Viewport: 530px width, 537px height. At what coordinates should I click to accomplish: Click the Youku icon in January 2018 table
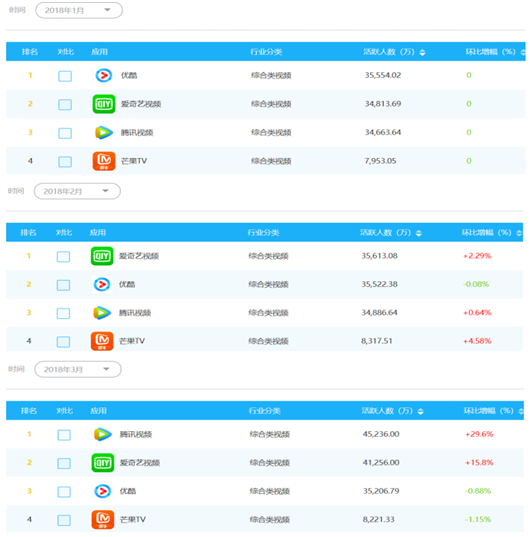(x=104, y=75)
